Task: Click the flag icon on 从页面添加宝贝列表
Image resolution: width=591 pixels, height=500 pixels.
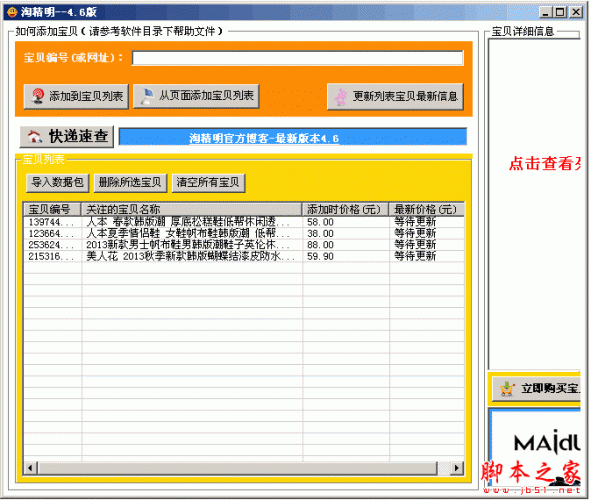Action: (x=147, y=96)
